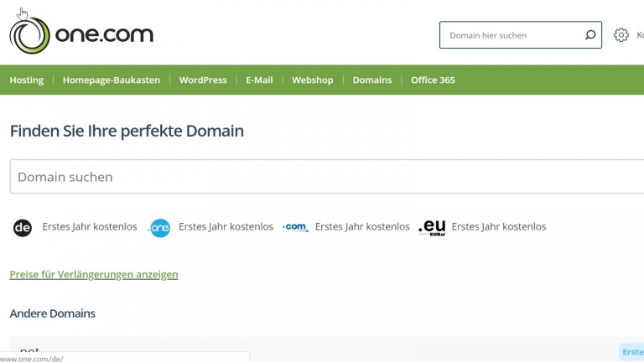644x362 pixels.
Task: Click the one.com logo
Action: [80, 35]
